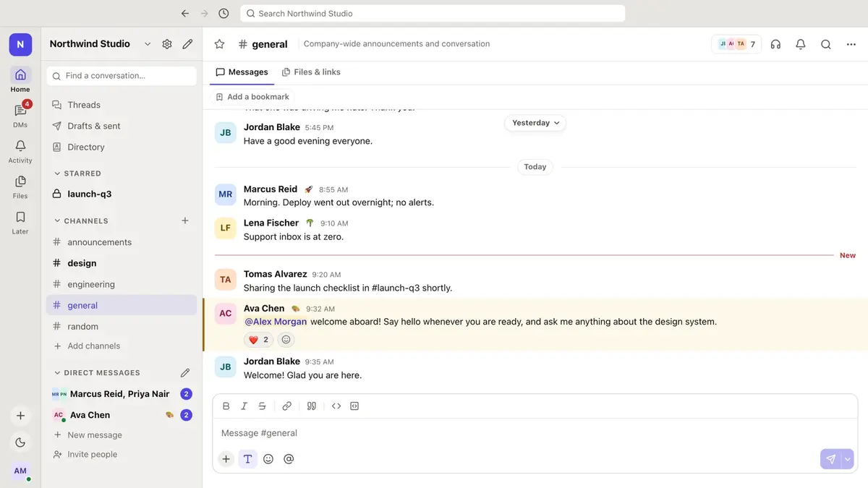Open Later bookmarks in the rail
The width and height of the screenshot is (868, 488).
[20, 222]
